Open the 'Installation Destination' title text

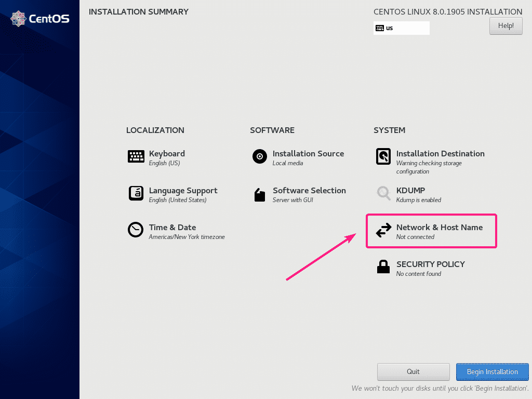pyautogui.click(x=440, y=153)
